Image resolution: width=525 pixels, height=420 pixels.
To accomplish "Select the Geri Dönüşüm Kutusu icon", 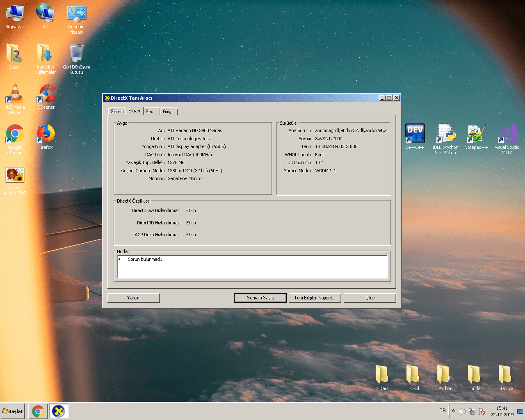I will tap(76, 59).
